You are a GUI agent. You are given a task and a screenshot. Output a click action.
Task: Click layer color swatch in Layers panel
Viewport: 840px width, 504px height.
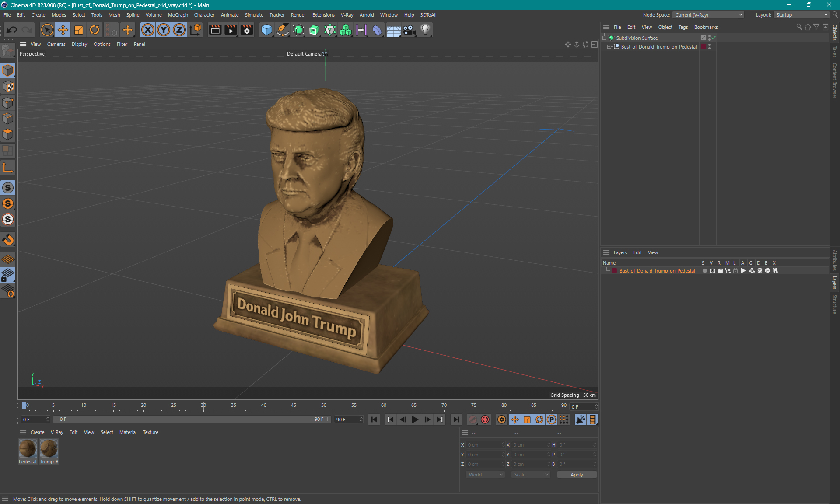click(x=614, y=271)
